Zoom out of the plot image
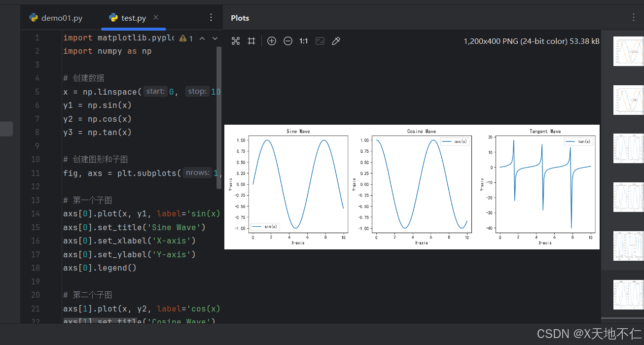 (x=288, y=41)
